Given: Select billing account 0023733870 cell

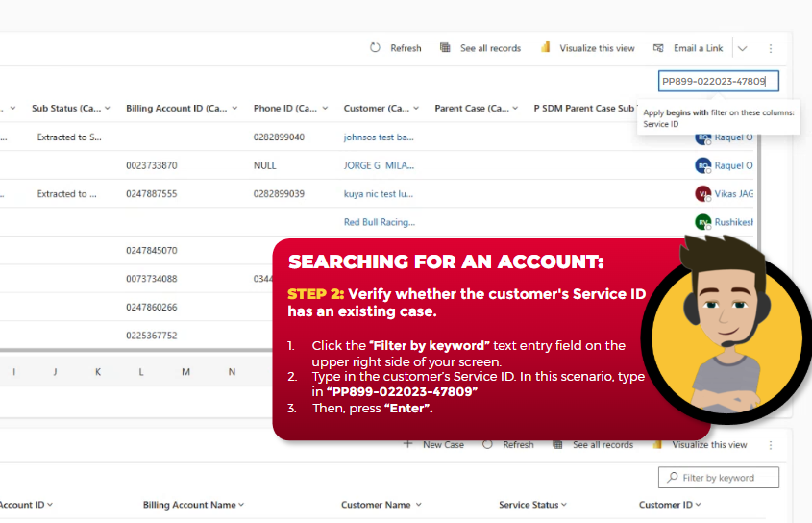Looking at the screenshot, I should coord(151,165).
